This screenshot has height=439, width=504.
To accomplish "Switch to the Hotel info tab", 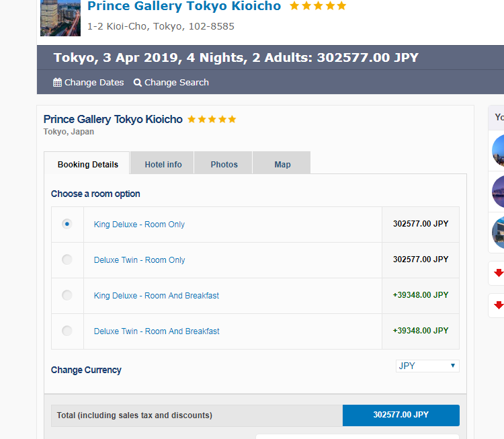I will pyautogui.click(x=163, y=163).
